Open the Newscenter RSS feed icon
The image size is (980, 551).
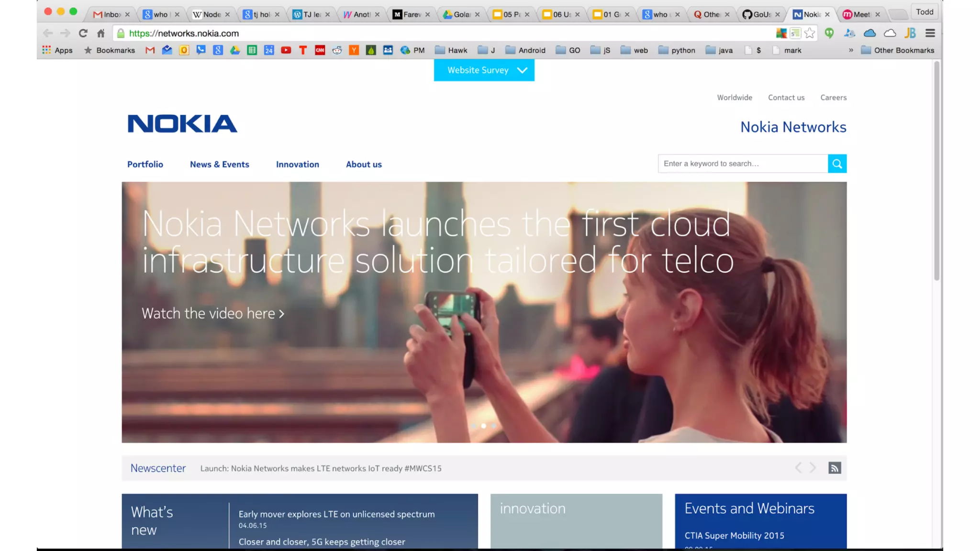click(835, 468)
